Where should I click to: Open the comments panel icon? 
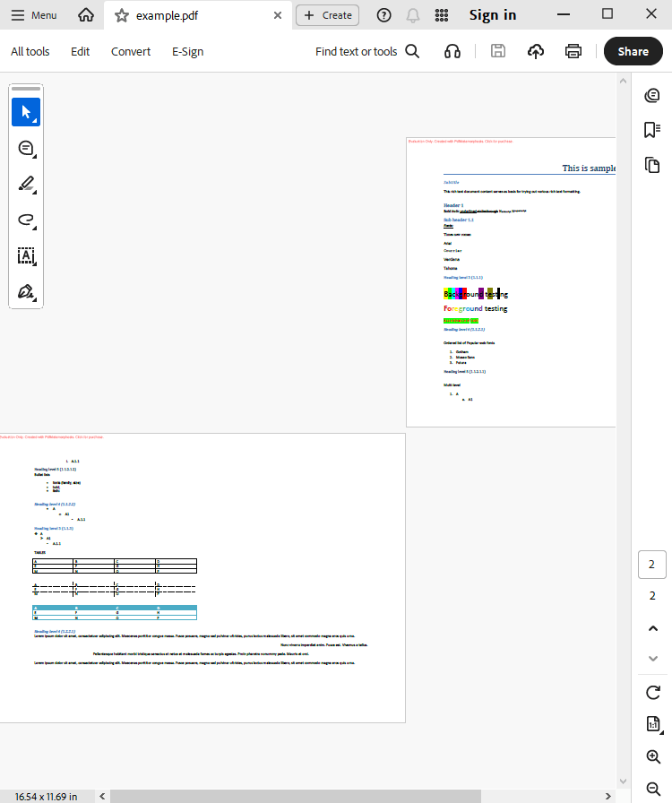[x=652, y=95]
